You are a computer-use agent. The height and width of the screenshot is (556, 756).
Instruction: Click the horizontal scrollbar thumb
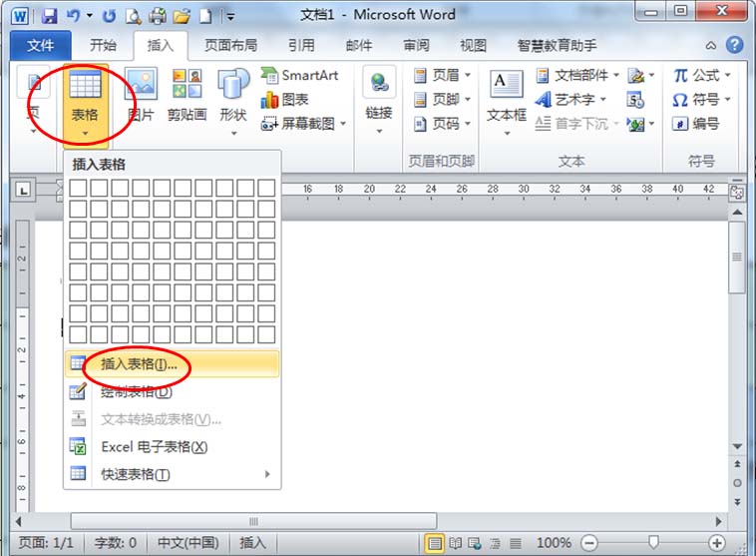pyautogui.click(x=253, y=521)
